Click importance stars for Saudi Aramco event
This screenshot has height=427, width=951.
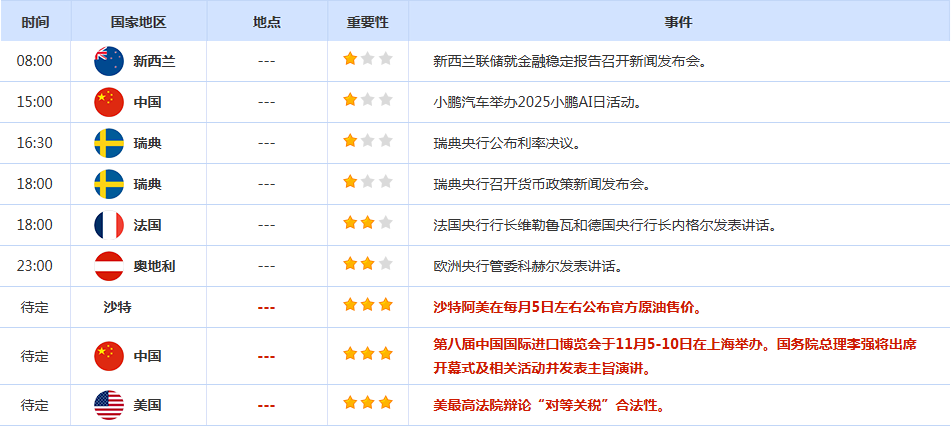368,305
